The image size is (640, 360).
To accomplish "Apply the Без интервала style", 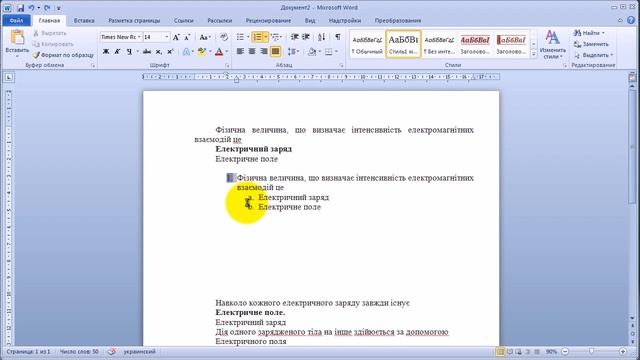I will [x=439, y=44].
